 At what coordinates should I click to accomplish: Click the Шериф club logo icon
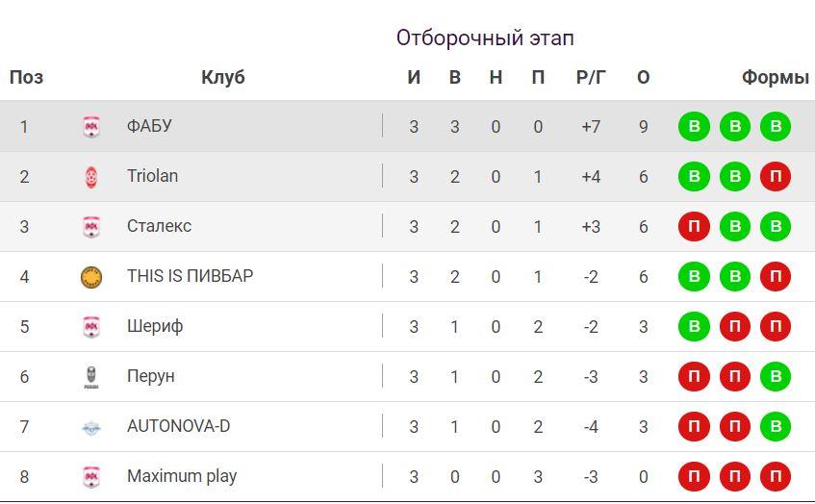click(91, 327)
